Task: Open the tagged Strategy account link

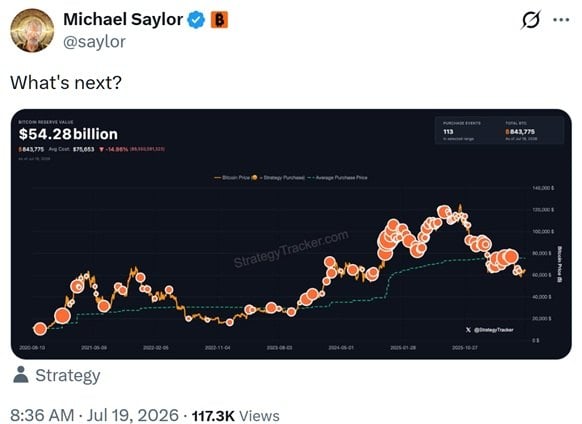Action: [x=68, y=375]
